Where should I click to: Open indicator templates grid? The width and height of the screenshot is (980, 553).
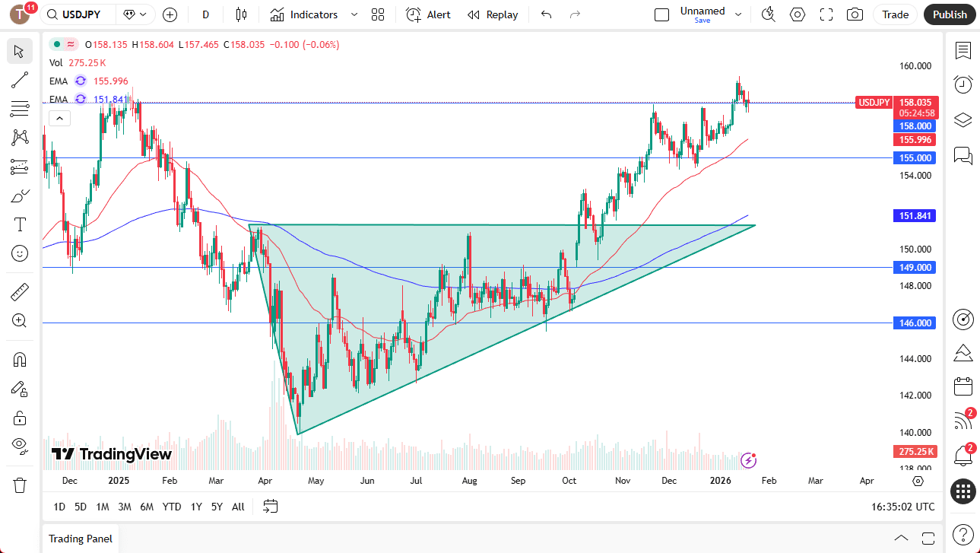(378, 14)
